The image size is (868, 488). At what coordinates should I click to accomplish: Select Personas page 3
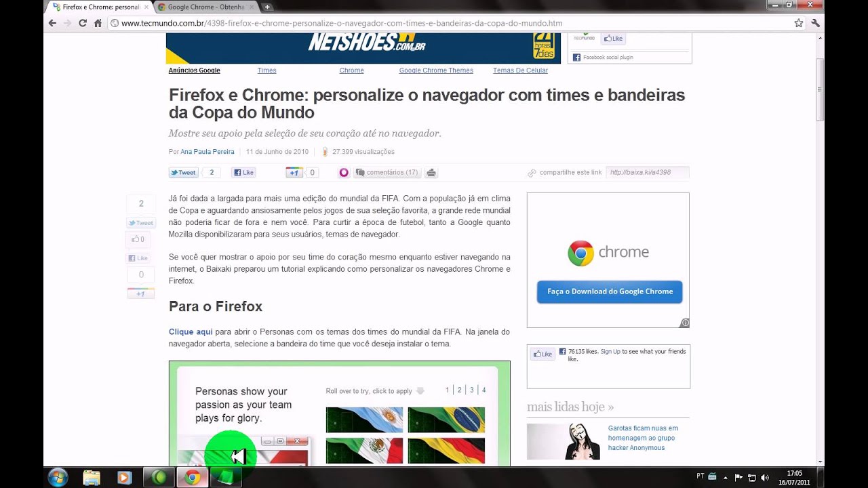[472, 390]
